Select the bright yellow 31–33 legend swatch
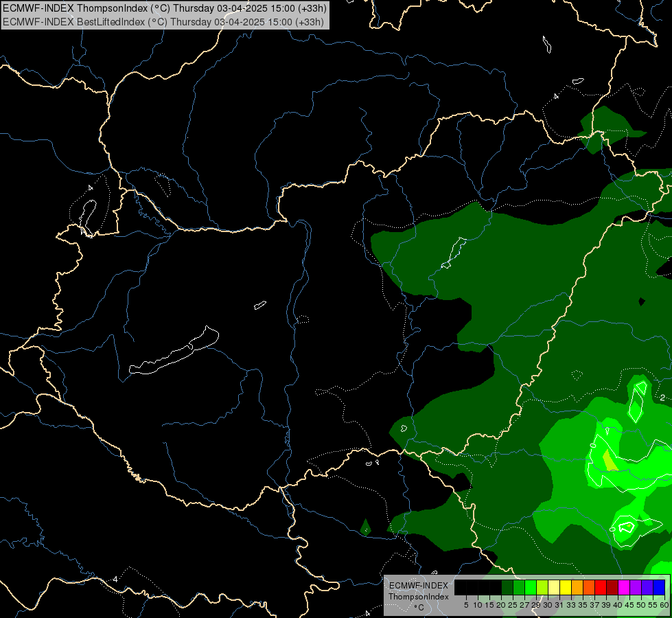This screenshot has height=618, width=672. tap(566, 587)
